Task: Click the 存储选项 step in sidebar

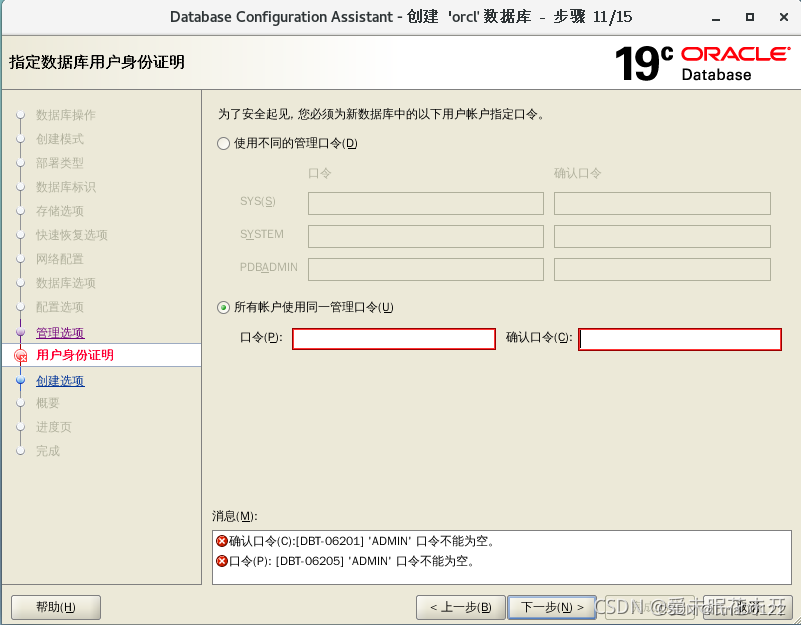Action: (60, 211)
